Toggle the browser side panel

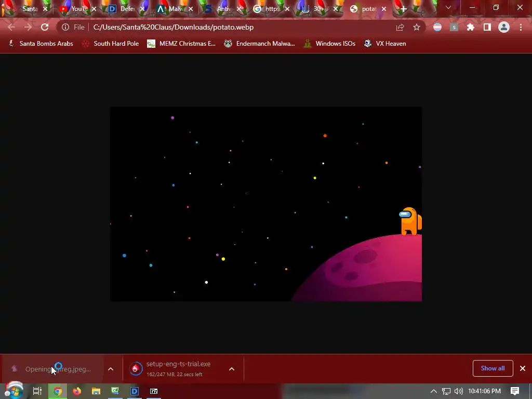click(487, 27)
